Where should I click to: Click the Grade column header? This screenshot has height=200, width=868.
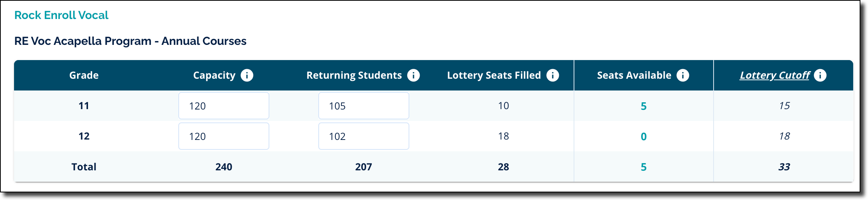(x=84, y=75)
